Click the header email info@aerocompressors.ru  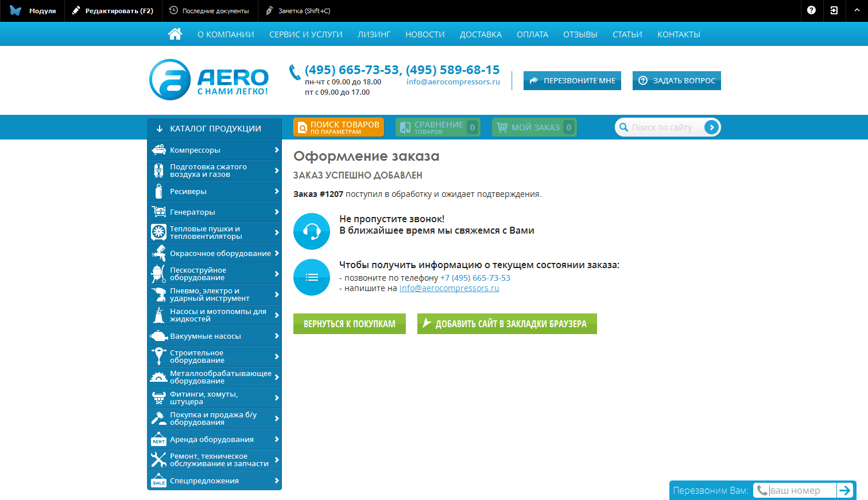453,82
